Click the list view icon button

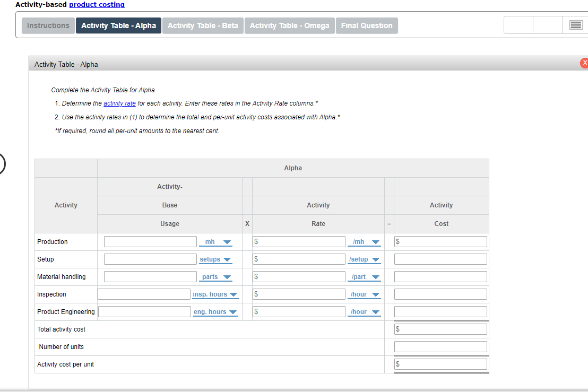click(576, 25)
